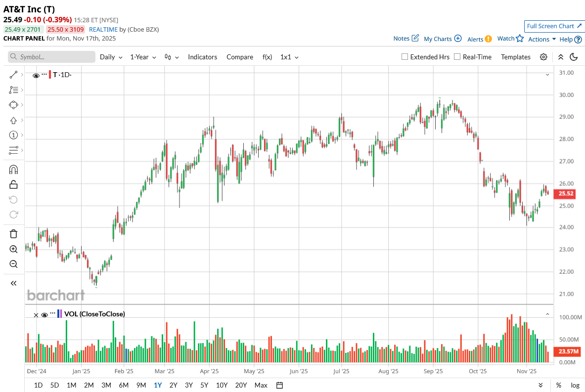Screen dimensions: 585x392
Task: Click the Watch star icon
Action: (x=520, y=38)
